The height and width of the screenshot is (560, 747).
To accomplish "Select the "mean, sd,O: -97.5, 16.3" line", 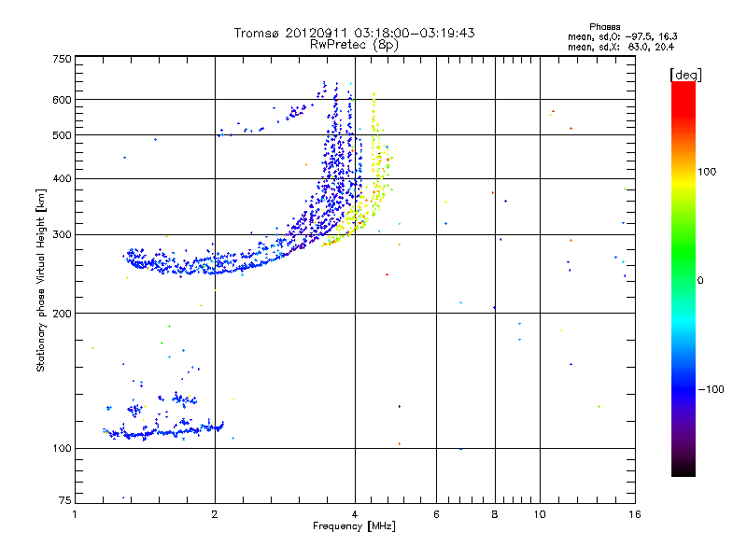I will (x=622, y=36).
